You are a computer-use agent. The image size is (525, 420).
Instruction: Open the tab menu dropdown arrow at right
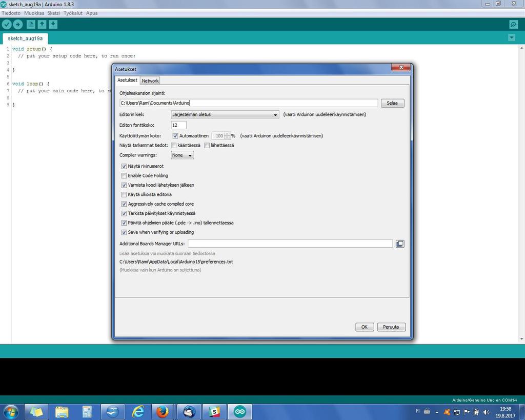(x=512, y=38)
